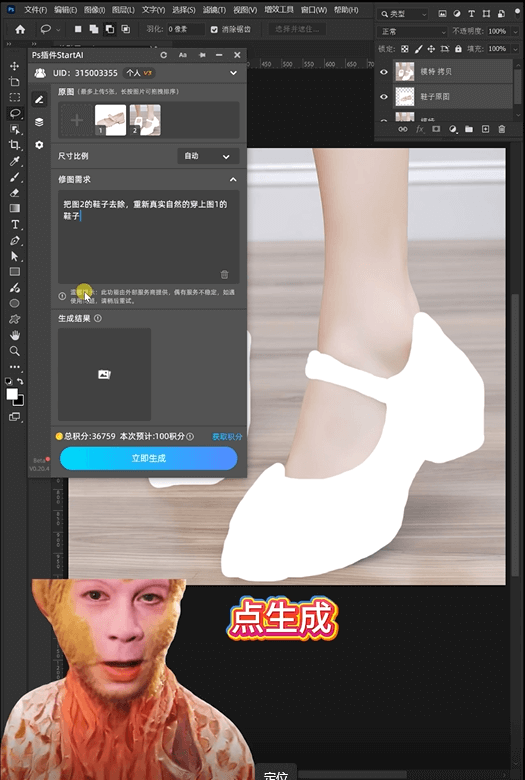Swap foreground and background colors
Image resolution: width=525 pixels, height=780 pixels.
click(20, 382)
